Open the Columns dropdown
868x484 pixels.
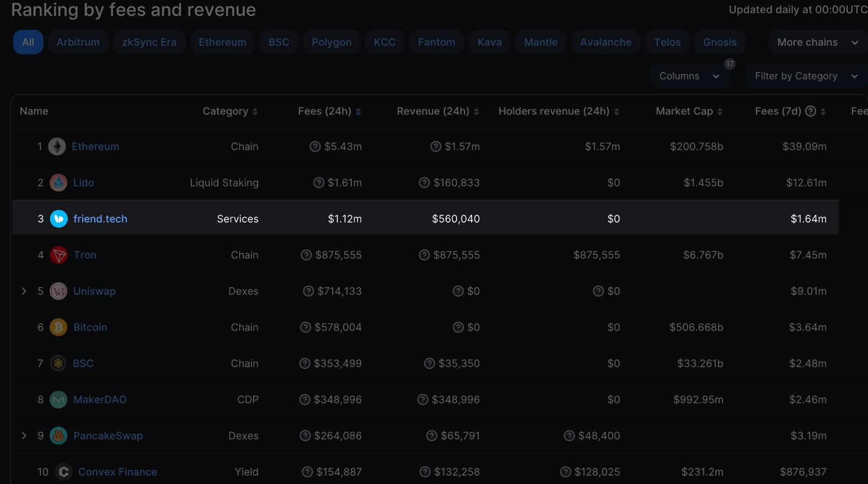tap(689, 76)
